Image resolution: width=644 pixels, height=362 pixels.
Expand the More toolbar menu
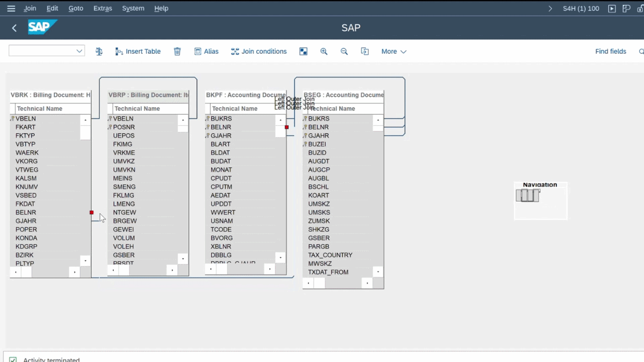pyautogui.click(x=393, y=51)
